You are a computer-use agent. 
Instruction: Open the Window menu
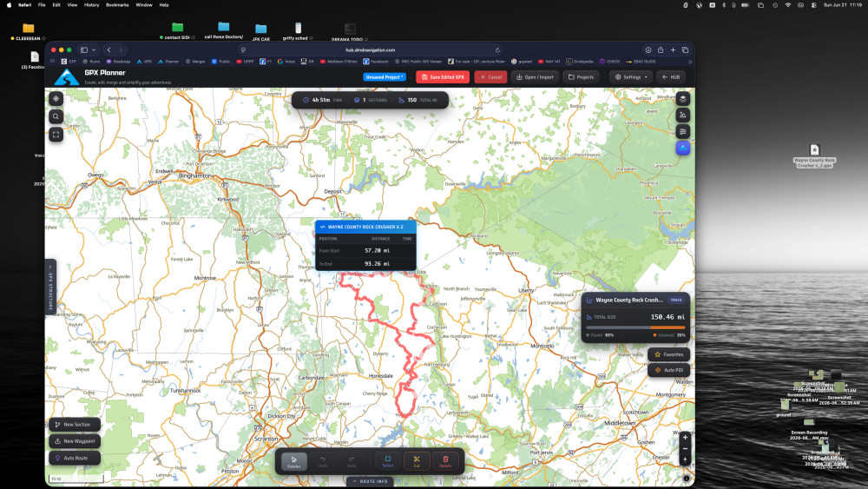(144, 5)
